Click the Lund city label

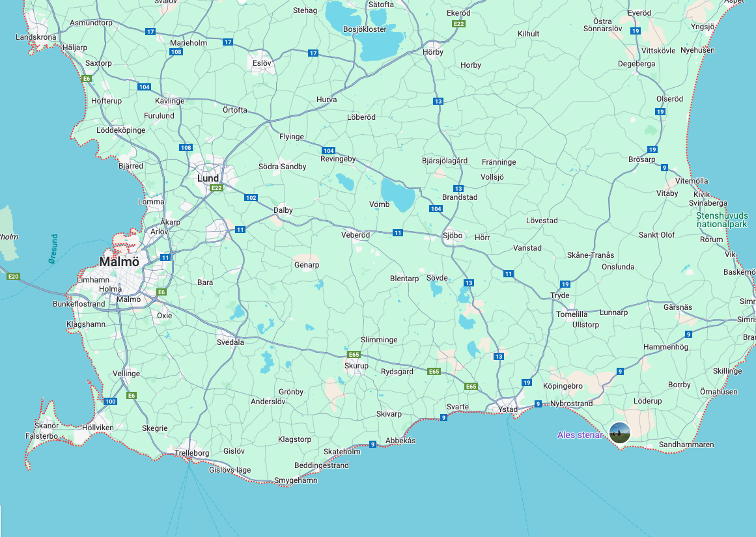point(207,178)
